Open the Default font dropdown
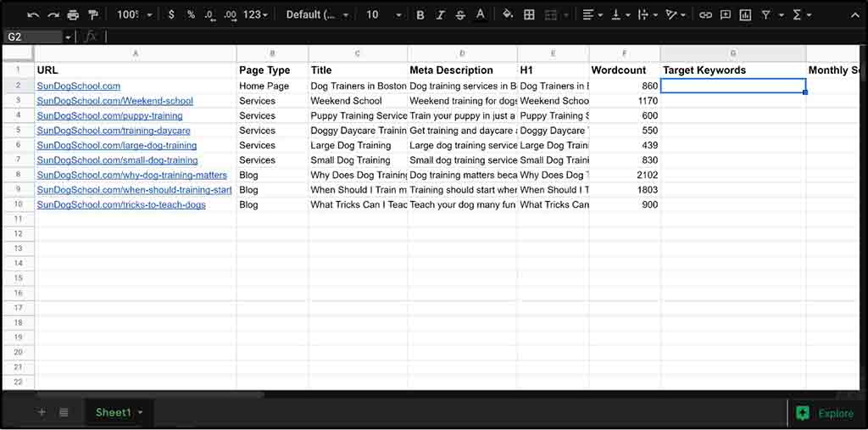Image resolution: width=868 pixels, height=430 pixels. [x=317, y=14]
